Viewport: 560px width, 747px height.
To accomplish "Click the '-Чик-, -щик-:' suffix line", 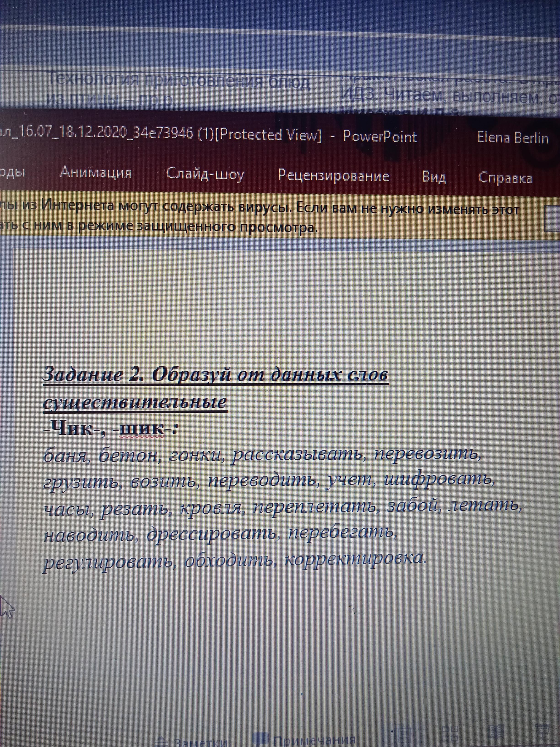I will click(111, 429).
